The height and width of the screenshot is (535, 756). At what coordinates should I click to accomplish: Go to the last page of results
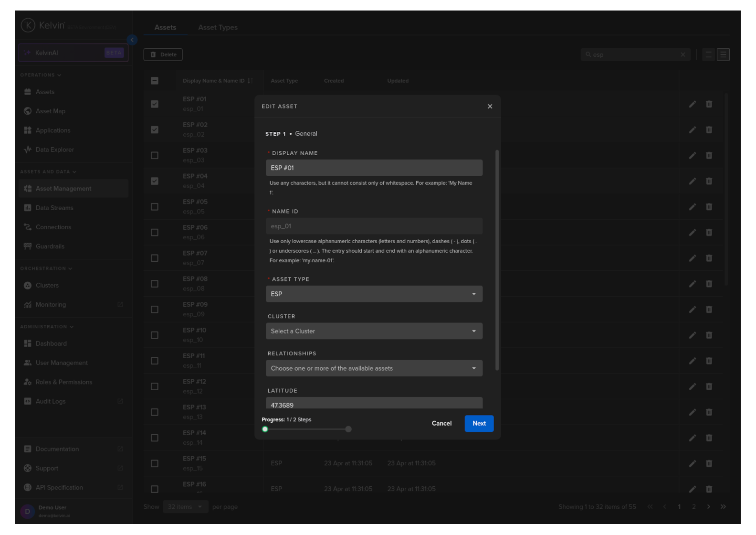[x=723, y=507]
